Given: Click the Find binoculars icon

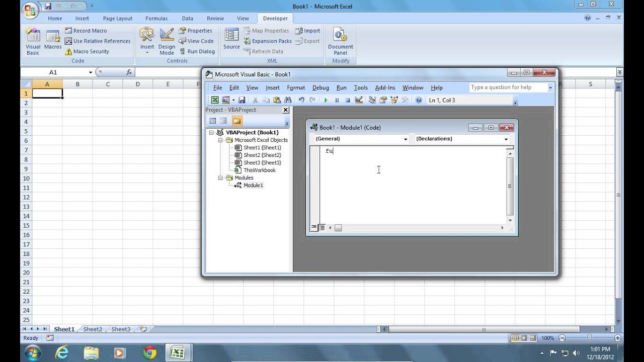Looking at the screenshot, I should tap(288, 100).
